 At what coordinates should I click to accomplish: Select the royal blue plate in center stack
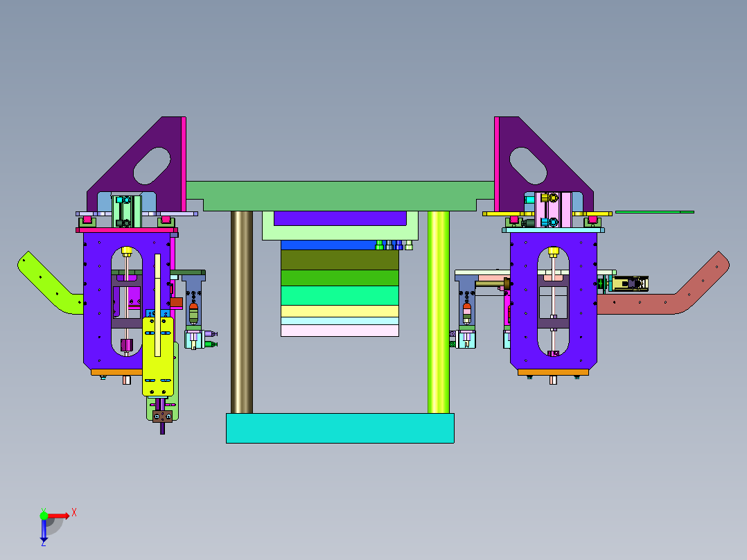click(x=328, y=245)
